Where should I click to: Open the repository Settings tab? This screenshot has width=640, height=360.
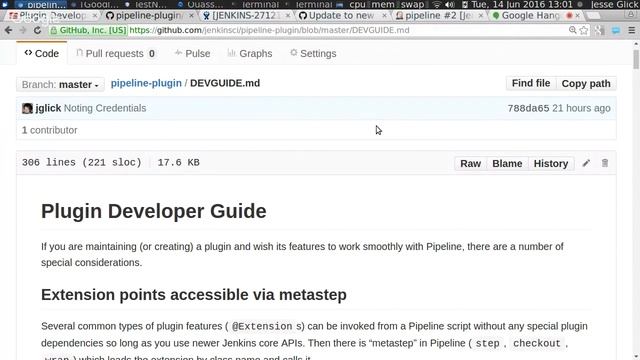[313, 53]
